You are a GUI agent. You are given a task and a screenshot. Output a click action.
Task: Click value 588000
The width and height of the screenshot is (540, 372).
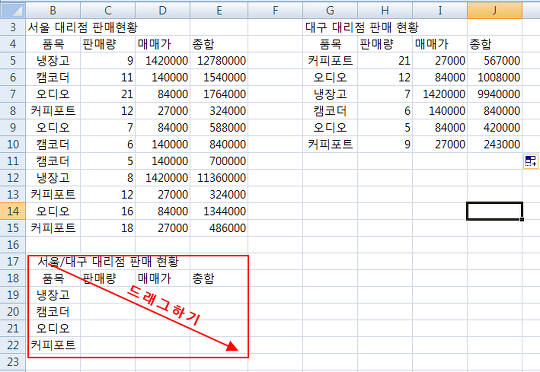[228, 128]
